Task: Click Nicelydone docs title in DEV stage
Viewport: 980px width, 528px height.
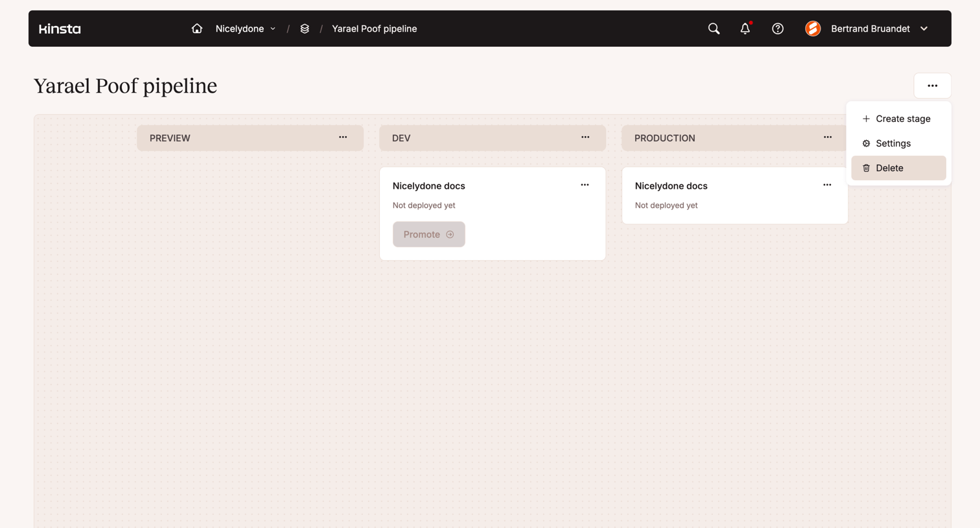Action: point(429,186)
